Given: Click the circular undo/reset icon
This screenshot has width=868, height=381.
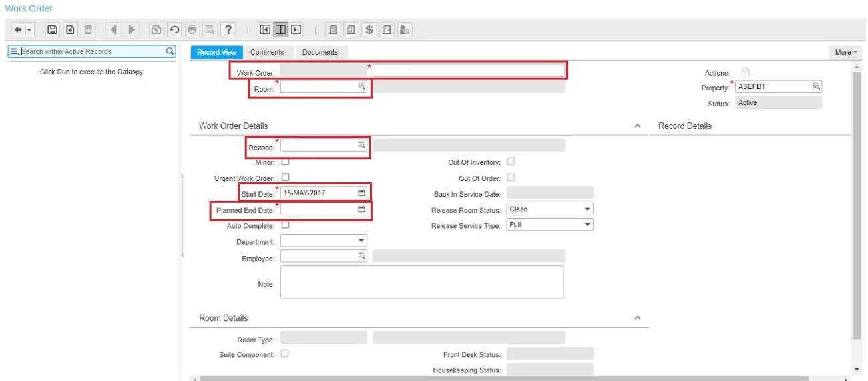Looking at the screenshot, I should [x=174, y=30].
